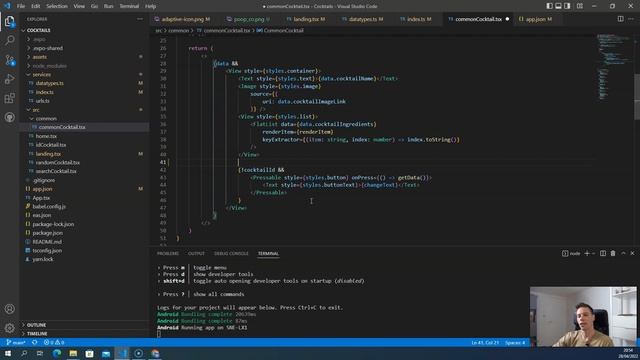Open the Search view in activity bar

[9, 40]
